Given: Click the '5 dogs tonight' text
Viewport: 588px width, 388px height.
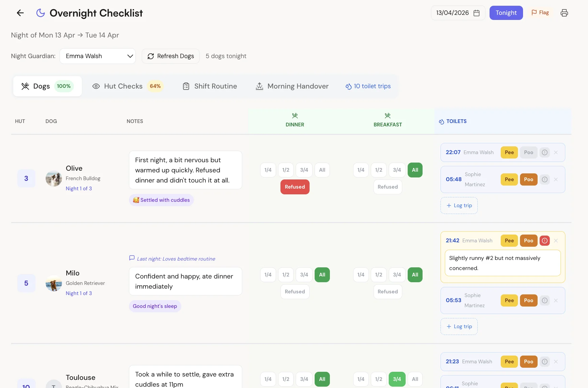Looking at the screenshot, I should coord(226,56).
